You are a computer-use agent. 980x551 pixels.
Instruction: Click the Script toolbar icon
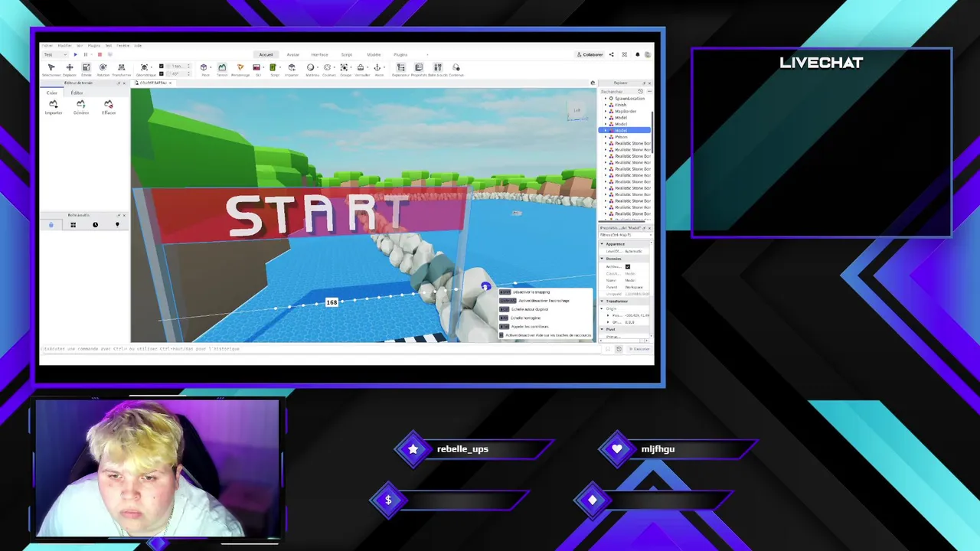click(273, 67)
